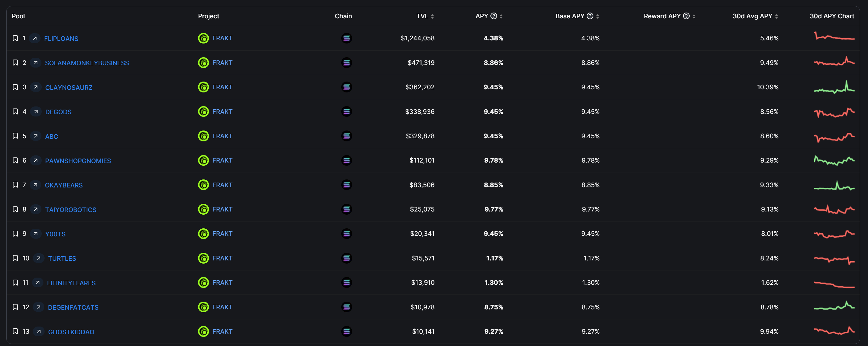The image size is (868, 346).
Task: Sort table by APY arrows
Action: click(501, 16)
